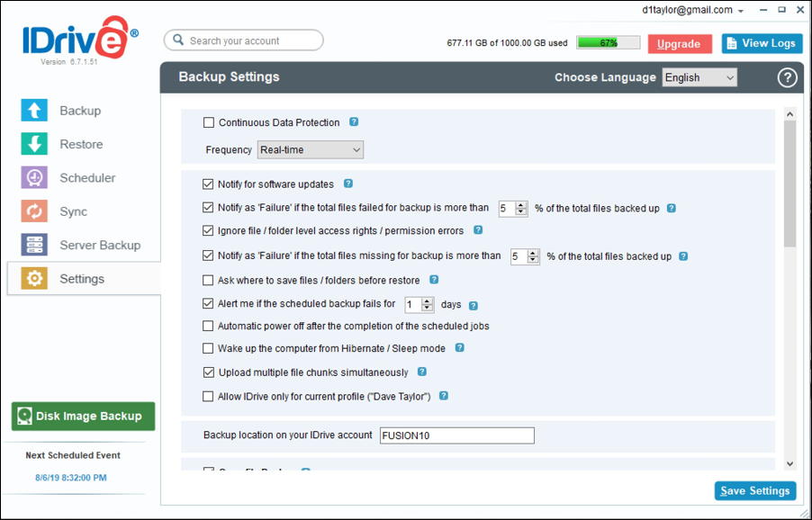This screenshot has height=520, width=812.
Task: Open the Choose Language dropdown
Action: (699, 77)
